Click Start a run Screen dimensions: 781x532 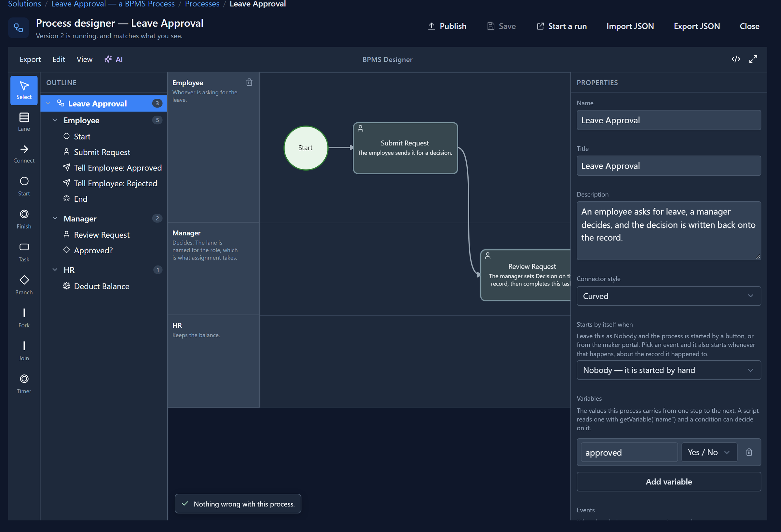click(562, 26)
